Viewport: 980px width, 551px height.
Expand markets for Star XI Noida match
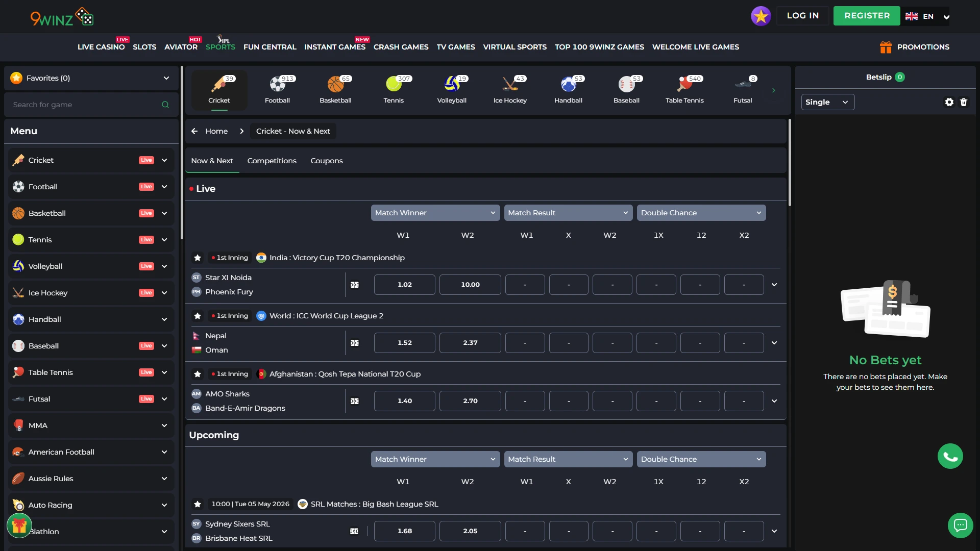coord(774,285)
